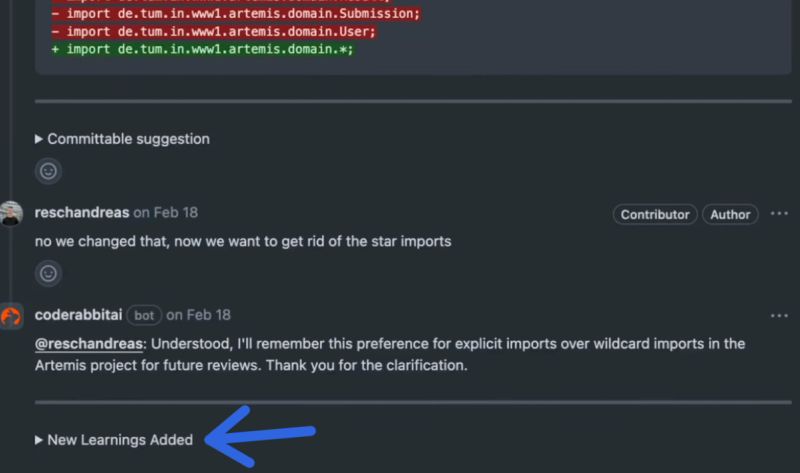Expand the New Learnings Added section
800x473 pixels.
point(114,440)
